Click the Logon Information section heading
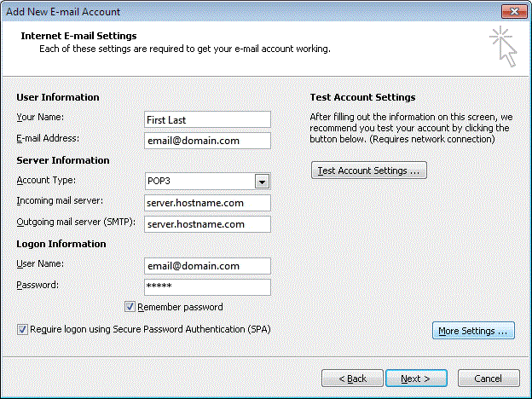Viewport: 532px width, 399px height. click(x=61, y=244)
